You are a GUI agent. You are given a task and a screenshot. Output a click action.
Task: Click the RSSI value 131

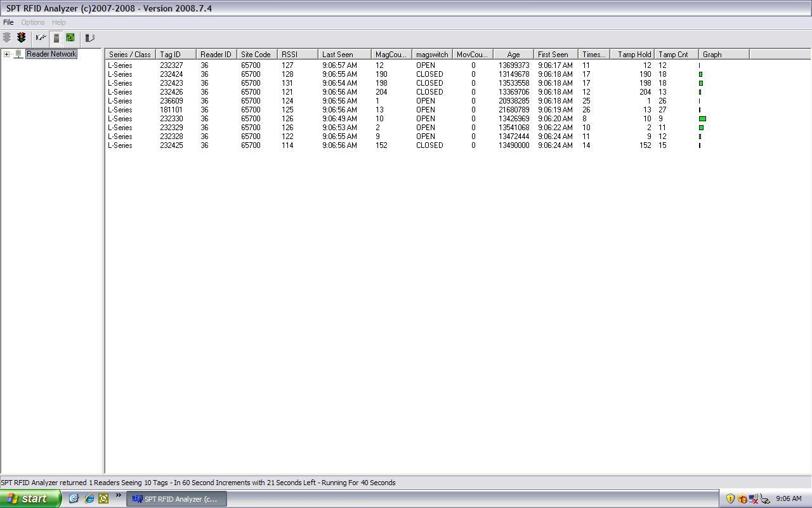pyautogui.click(x=287, y=83)
